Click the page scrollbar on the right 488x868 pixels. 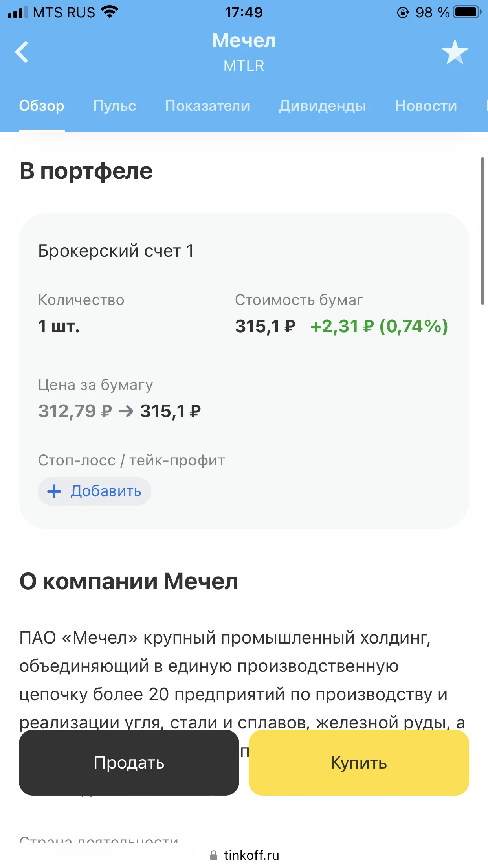point(482,231)
